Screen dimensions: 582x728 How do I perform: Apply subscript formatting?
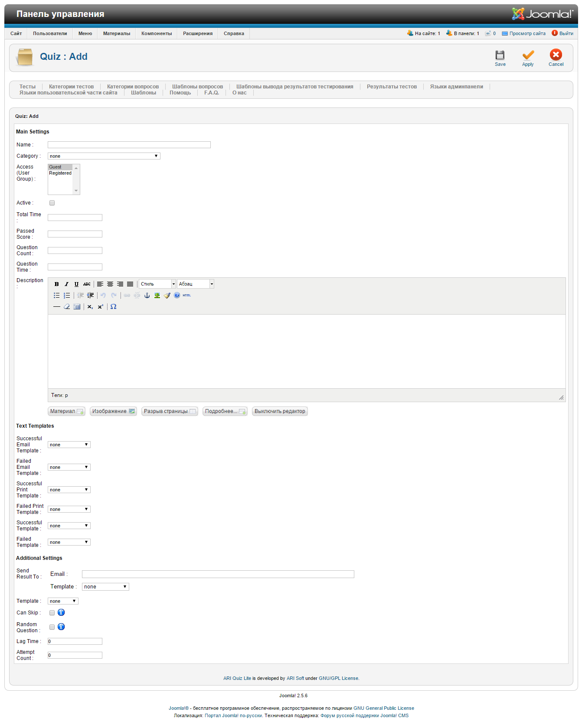tap(90, 307)
